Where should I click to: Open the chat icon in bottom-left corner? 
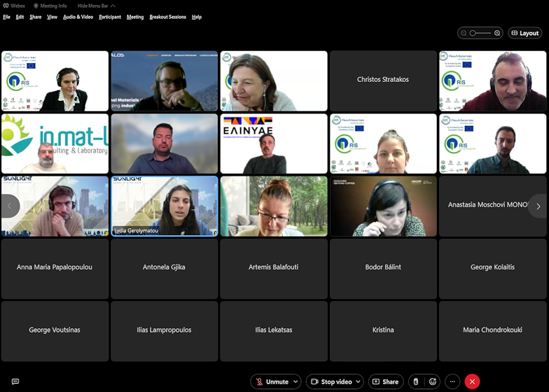tap(15, 381)
